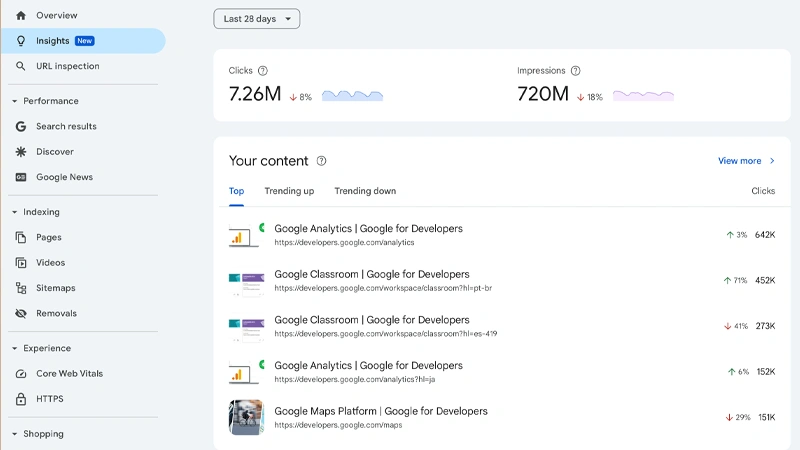This screenshot has height=450, width=800.
Task: Click the View more chevron arrow
Action: click(772, 161)
